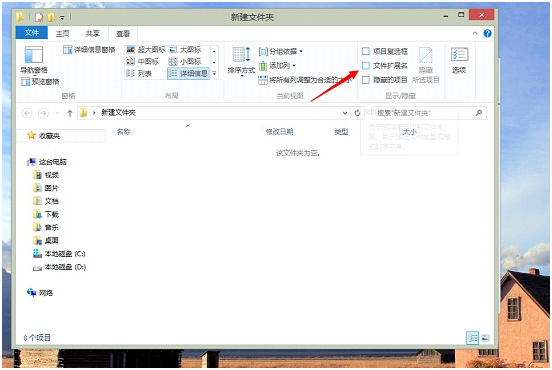Viewport: 552px width, 370px height.
Task: Open 本地磁盘 (C:) in the sidebar
Action: tap(65, 254)
